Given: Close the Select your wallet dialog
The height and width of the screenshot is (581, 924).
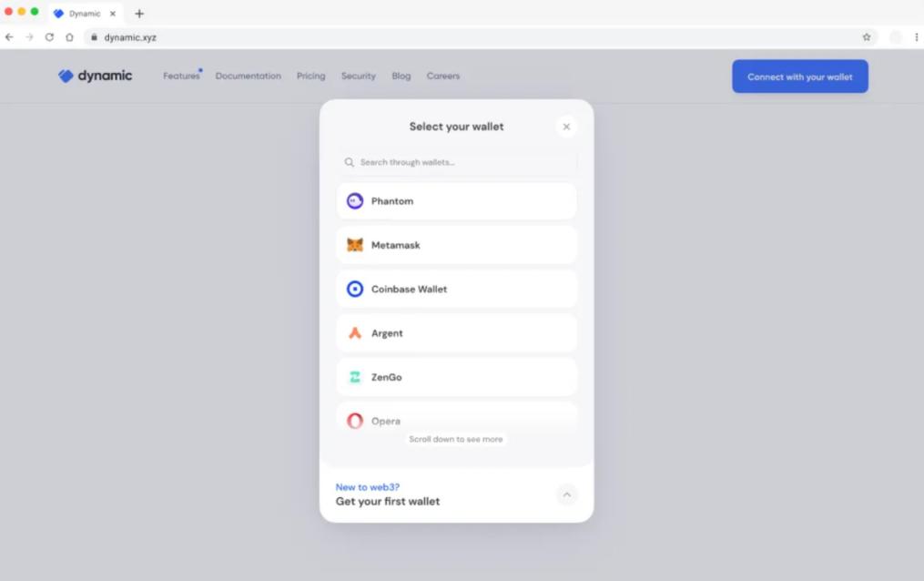Looking at the screenshot, I should (566, 127).
